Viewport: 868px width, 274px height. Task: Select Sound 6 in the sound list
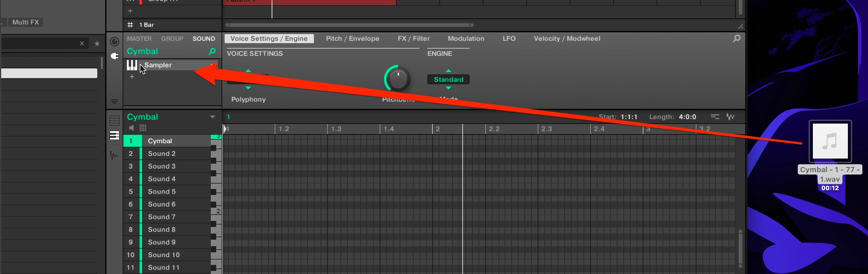pyautogui.click(x=167, y=204)
